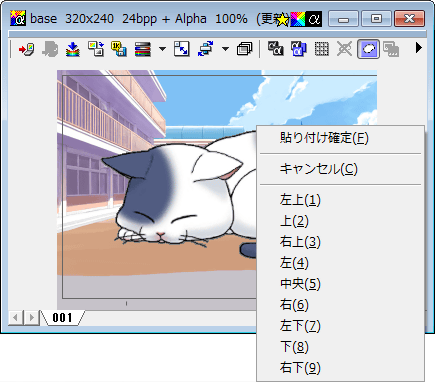Click the black alpha channel icon in toolbar
435x382 pixels.
[276, 49]
